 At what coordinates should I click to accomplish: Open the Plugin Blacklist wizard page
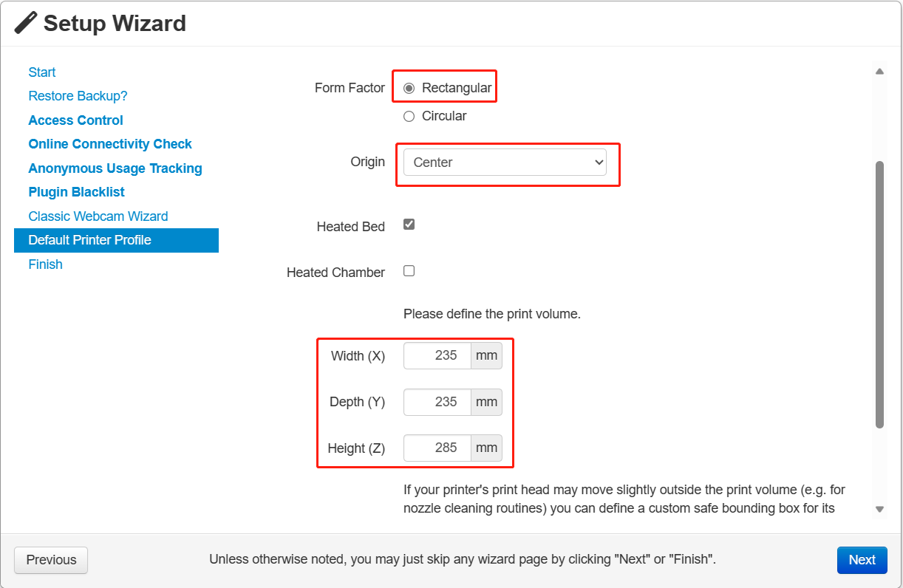pyautogui.click(x=76, y=192)
